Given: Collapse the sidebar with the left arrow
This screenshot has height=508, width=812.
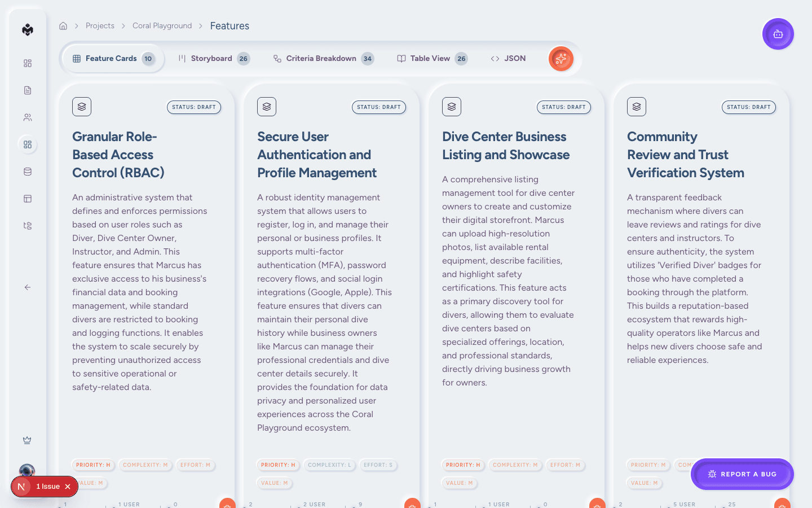Looking at the screenshot, I should [28, 287].
